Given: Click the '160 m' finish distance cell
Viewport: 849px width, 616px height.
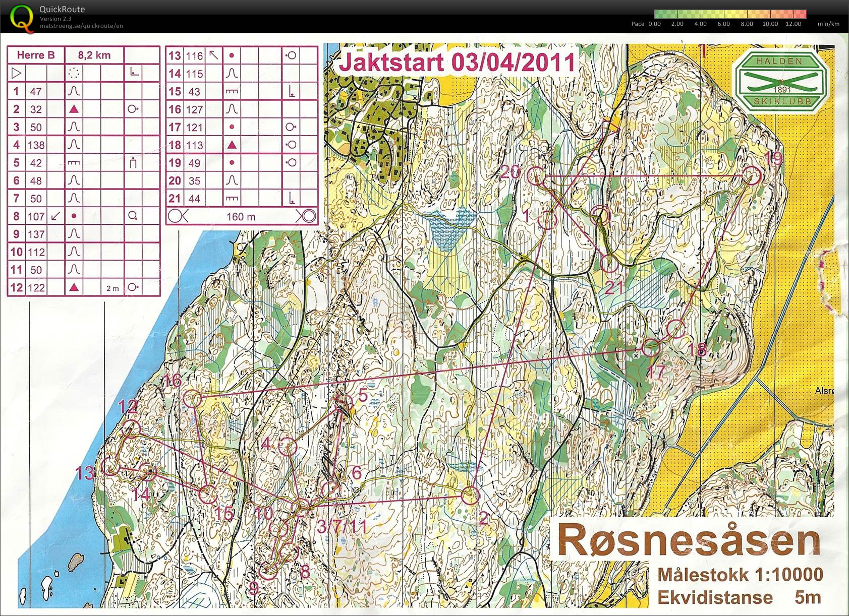Looking at the screenshot, I should tap(241, 217).
